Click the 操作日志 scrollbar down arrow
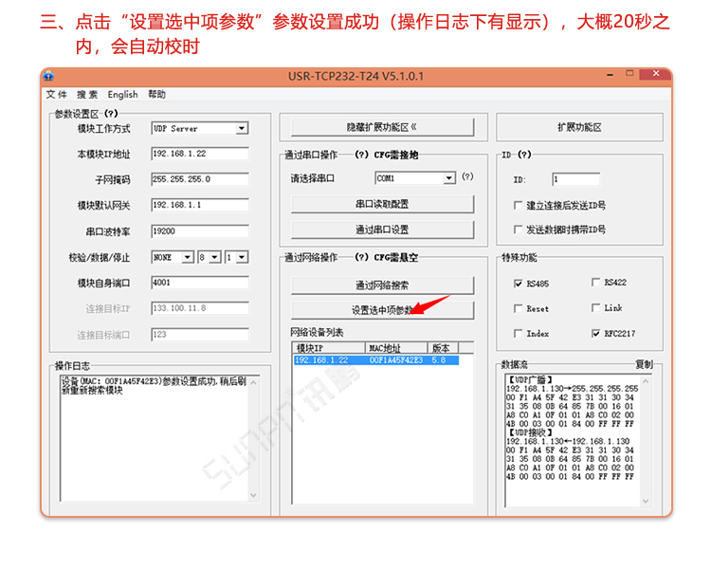This screenshot has height=588, width=711. pyautogui.click(x=253, y=495)
